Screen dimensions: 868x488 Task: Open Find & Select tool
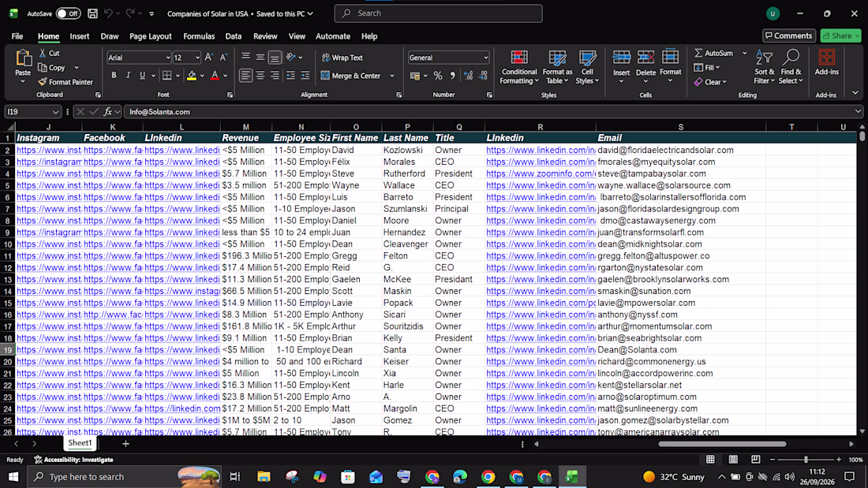791,68
